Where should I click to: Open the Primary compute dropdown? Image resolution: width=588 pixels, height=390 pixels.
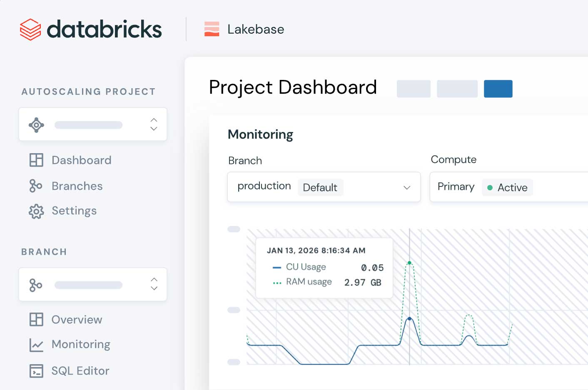[509, 187]
